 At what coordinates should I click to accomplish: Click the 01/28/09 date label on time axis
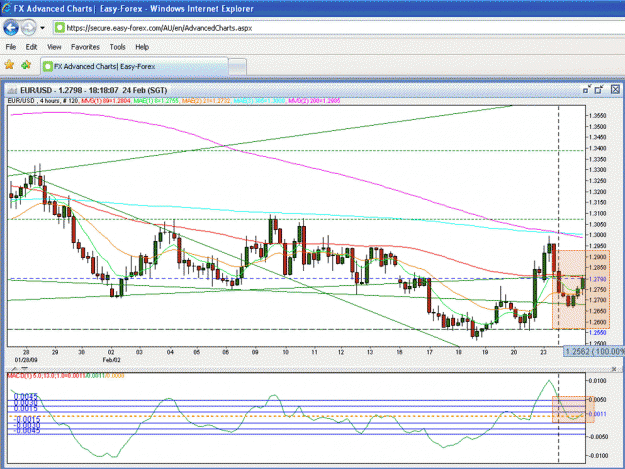coord(26,360)
